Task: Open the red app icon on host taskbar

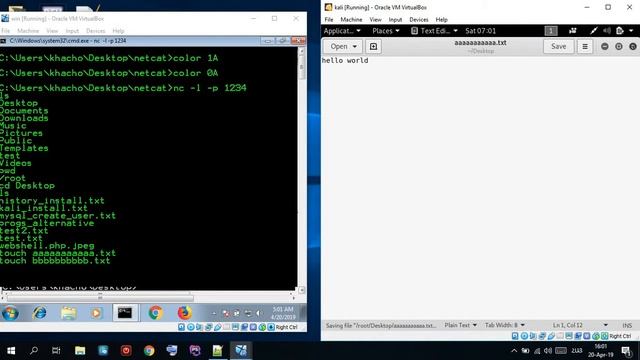Action: pyautogui.click(x=126, y=351)
